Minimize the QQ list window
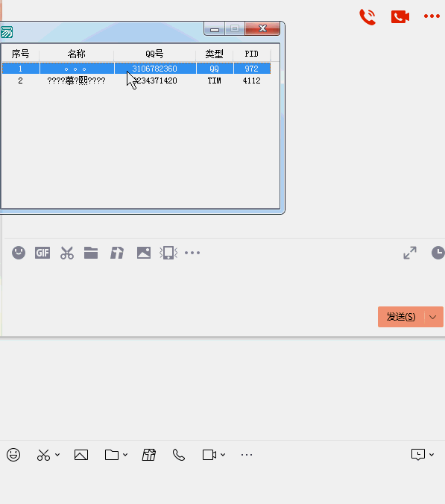The height and width of the screenshot is (504, 445). [215, 29]
